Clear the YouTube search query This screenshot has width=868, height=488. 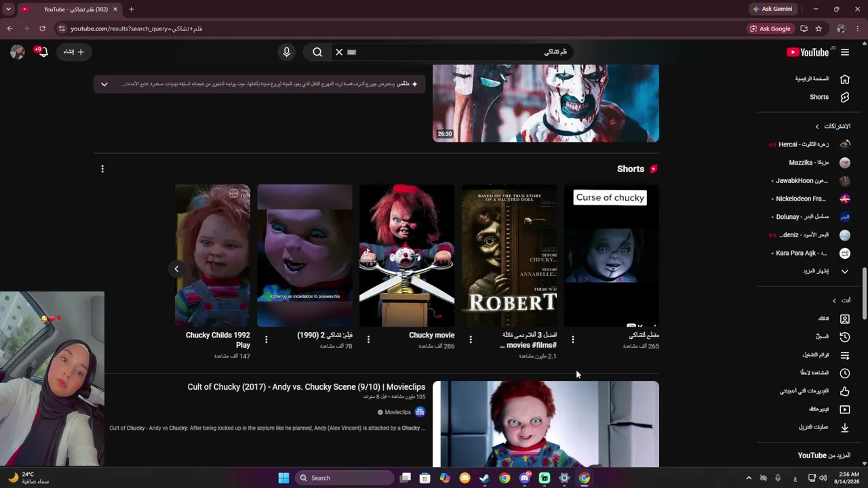(339, 52)
